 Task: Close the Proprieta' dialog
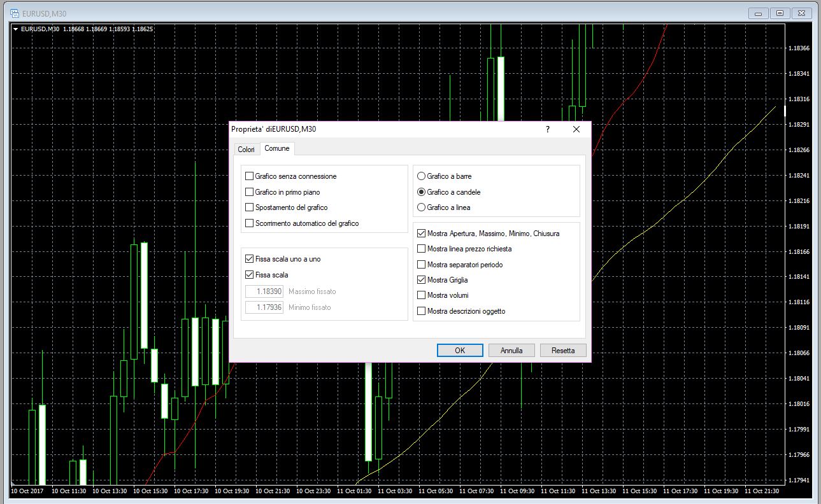576,129
